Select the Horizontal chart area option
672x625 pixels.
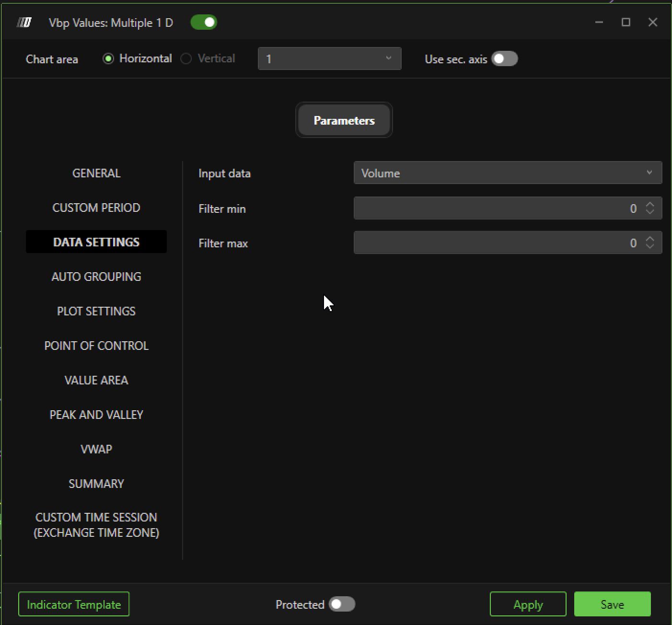click(109, 58)
